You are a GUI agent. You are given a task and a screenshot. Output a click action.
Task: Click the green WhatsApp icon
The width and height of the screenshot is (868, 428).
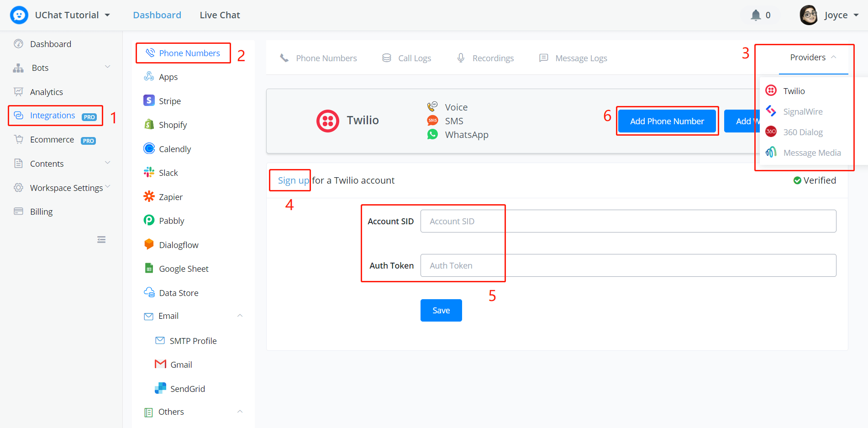pos(432,134)
